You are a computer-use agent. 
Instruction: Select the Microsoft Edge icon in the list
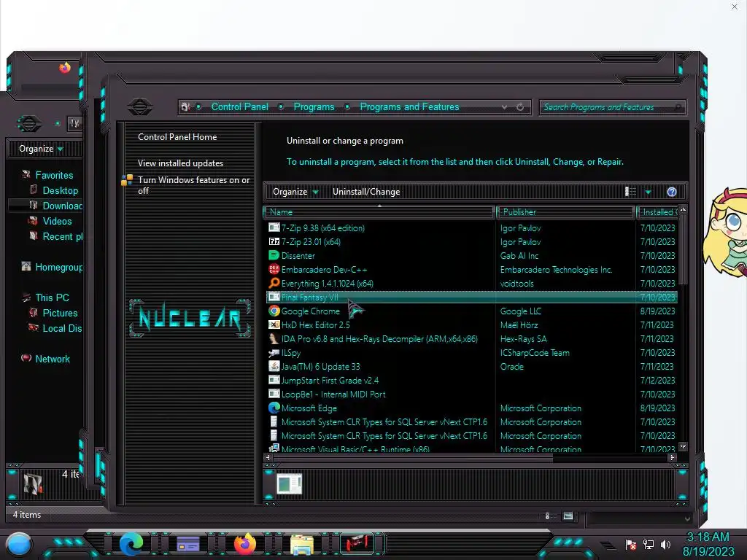[x=274, y=408]
